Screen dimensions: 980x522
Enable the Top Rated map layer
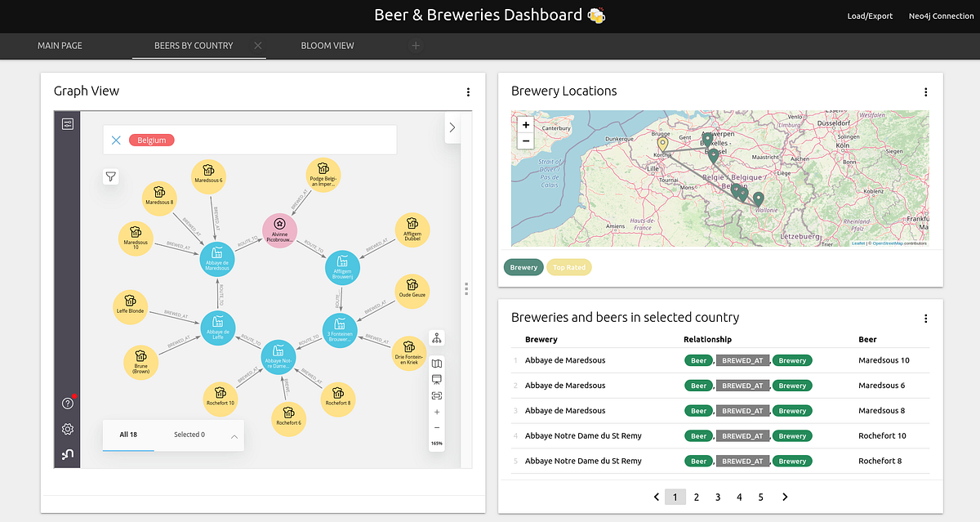pyautogui.click(x=569, y=267)
